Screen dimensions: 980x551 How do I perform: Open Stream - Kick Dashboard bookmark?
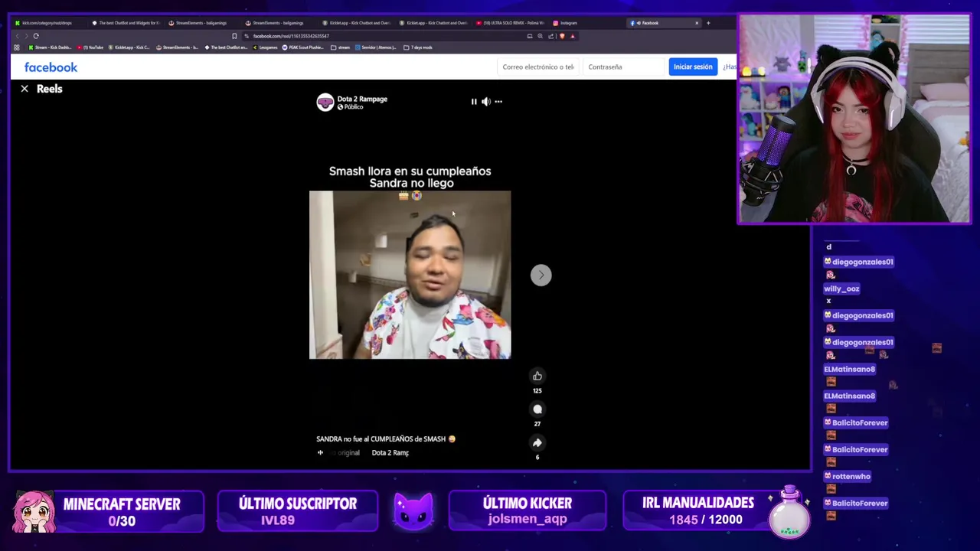tap(51, 47)
